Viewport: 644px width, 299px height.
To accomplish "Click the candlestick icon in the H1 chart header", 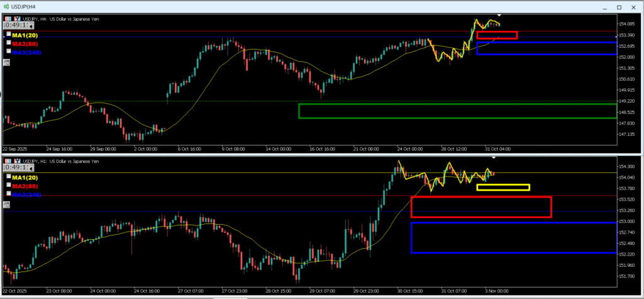I will [16, 161].
